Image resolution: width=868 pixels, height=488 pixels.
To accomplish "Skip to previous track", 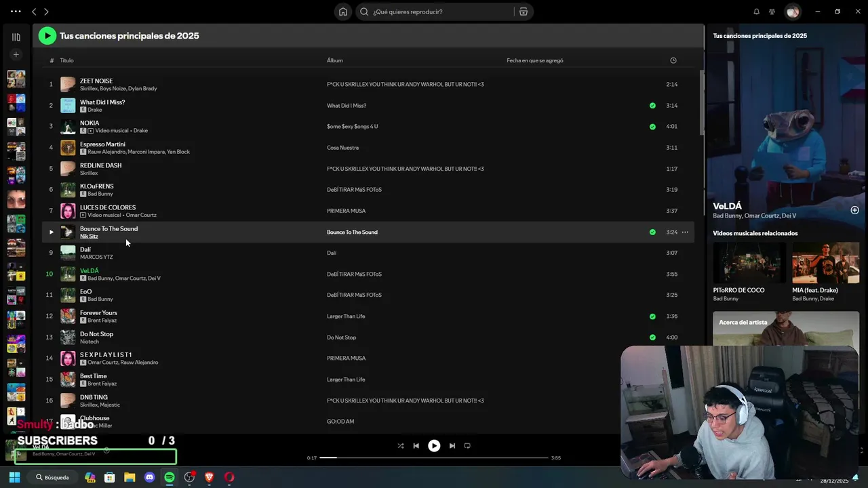I will pyautogui.click(x=416, y=446).
